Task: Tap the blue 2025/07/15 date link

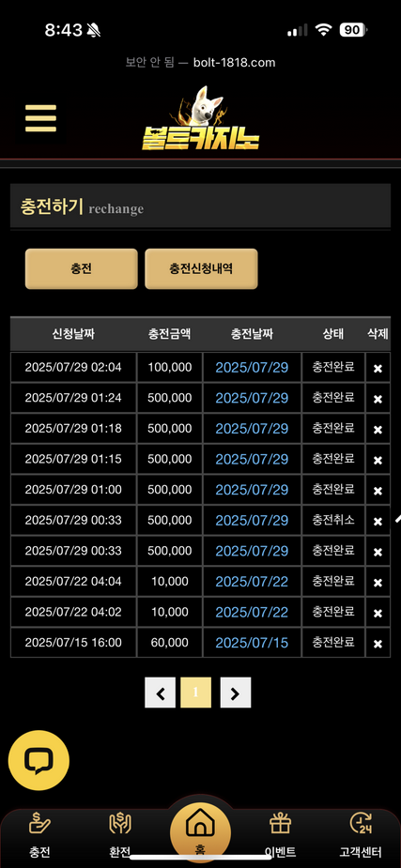Action: click(x=252, y=643)
